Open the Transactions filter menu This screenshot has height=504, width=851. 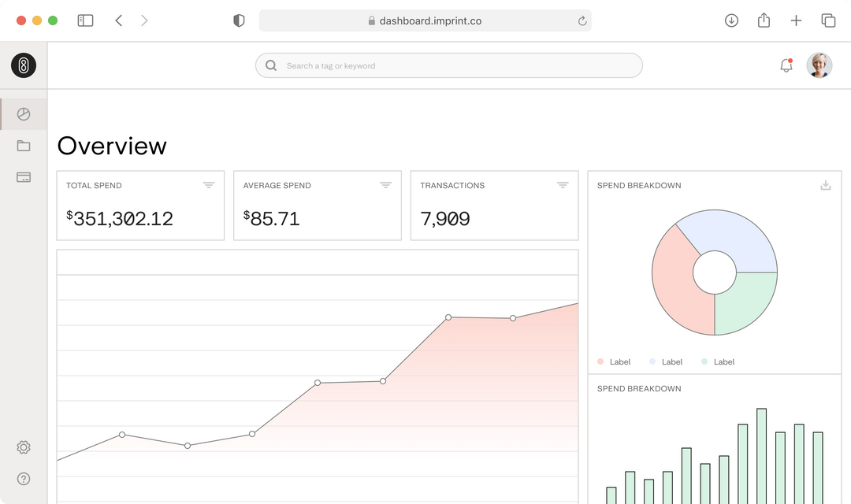[x=563, y=185]
